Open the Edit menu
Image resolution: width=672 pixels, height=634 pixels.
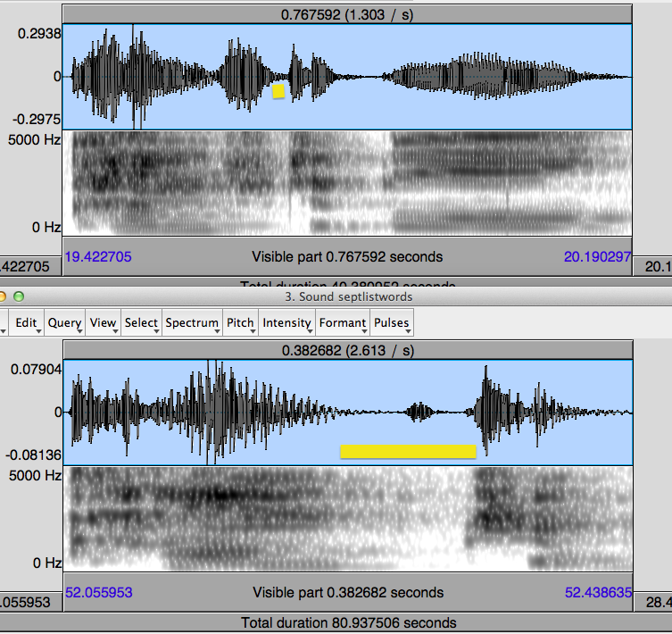pyautogui.click(x=25, y=323)
